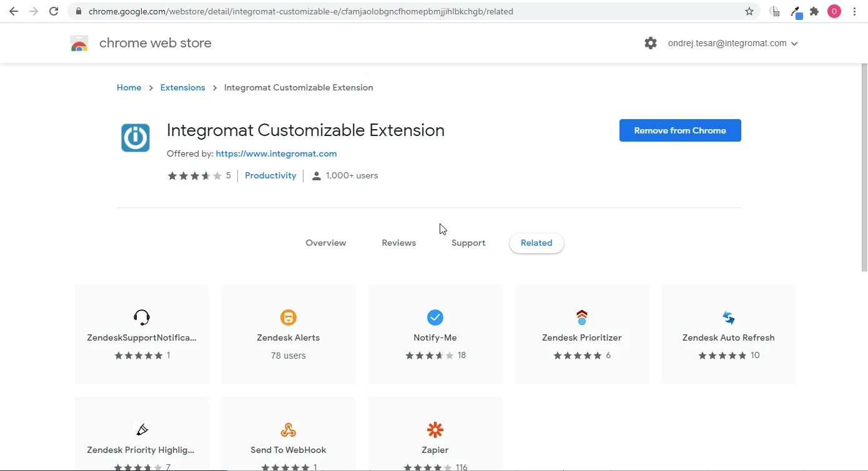Open the Notify-Me title
This screenshot has height=471, width=868.
coord(435,337)
